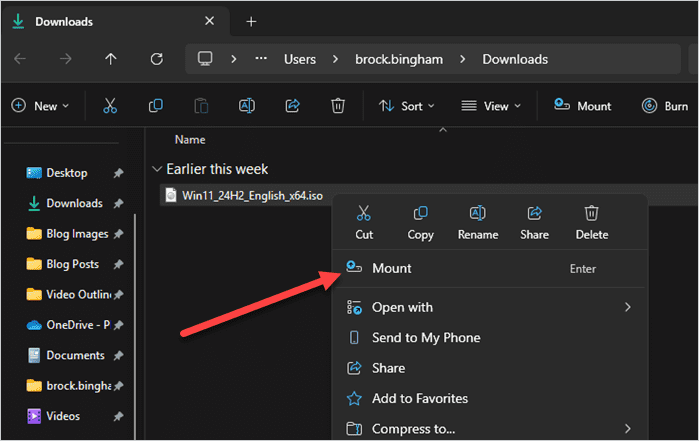Click Delete in the context menu
This screenshot has height=441, width=699.
tap(592, 223)
